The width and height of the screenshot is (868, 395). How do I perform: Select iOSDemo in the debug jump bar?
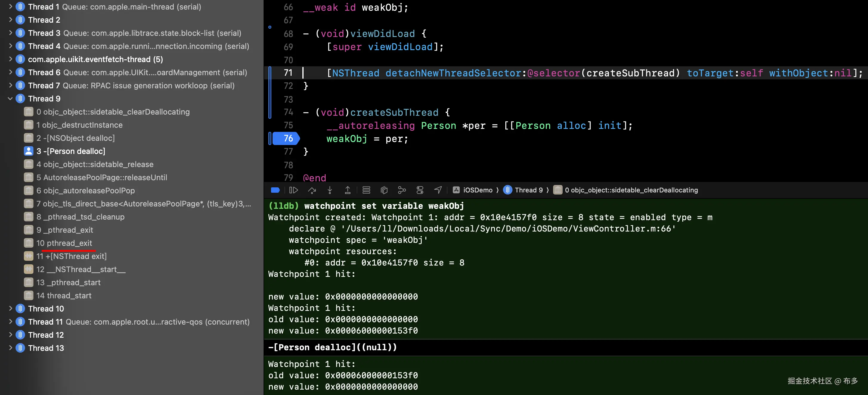(477, 190)
